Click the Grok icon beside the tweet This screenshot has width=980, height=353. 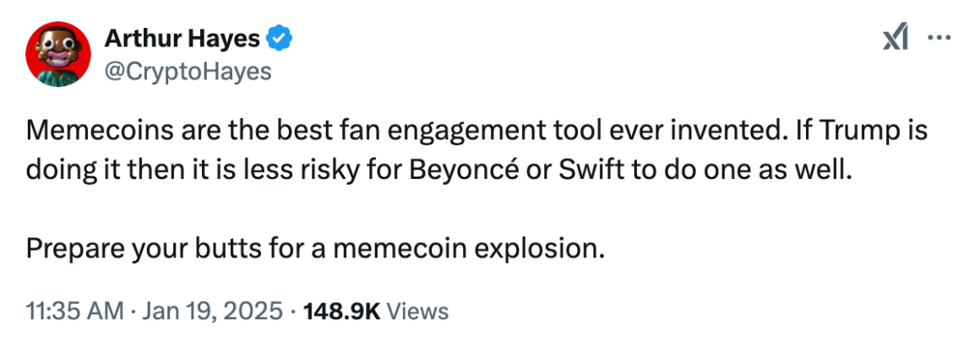coord(895,41)
